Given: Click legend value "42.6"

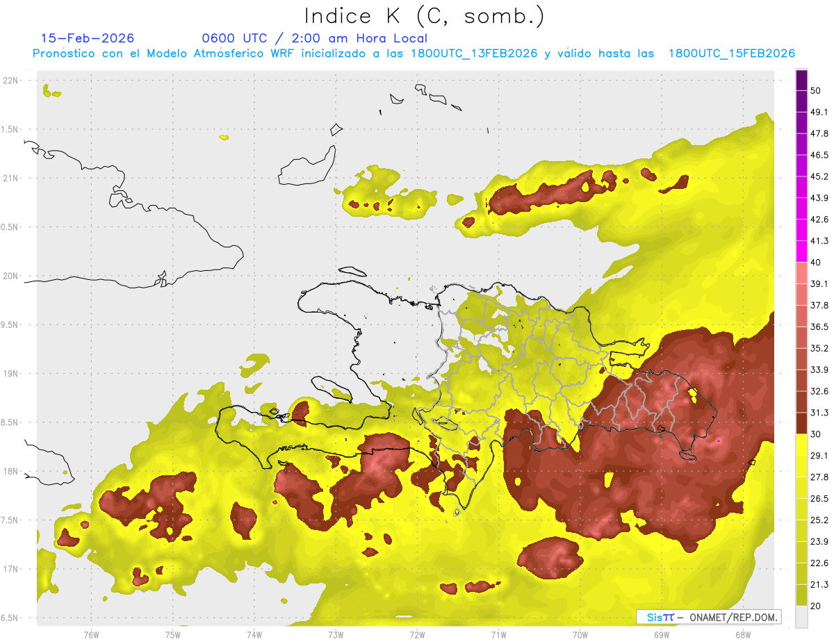Looking at the screenshot, I should click(x=819, y=220).
